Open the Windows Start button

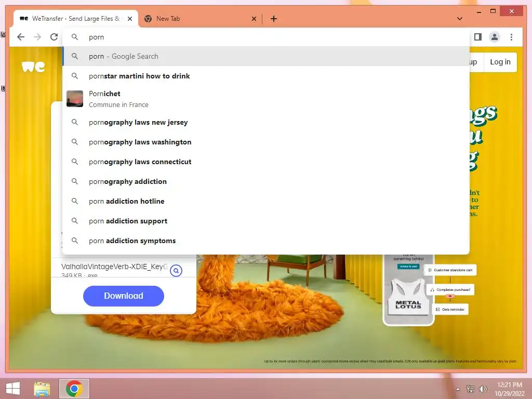tap(13, 389)
